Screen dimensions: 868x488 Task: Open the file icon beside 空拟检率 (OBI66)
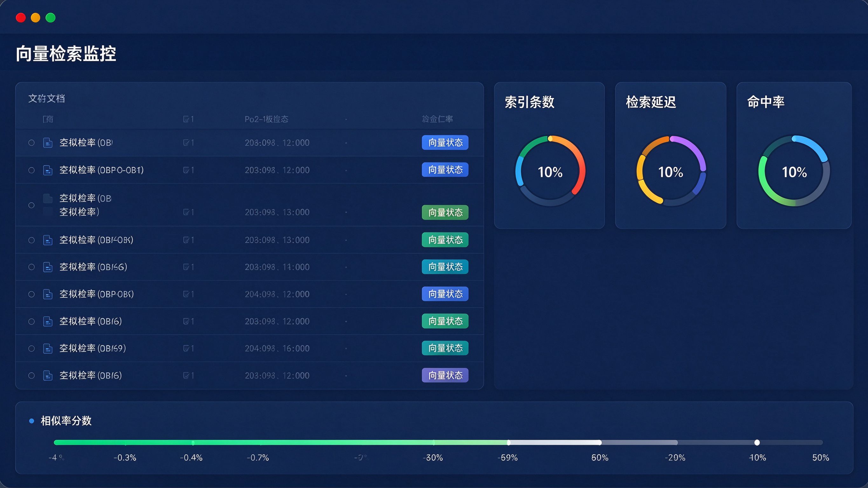(48, 267)
